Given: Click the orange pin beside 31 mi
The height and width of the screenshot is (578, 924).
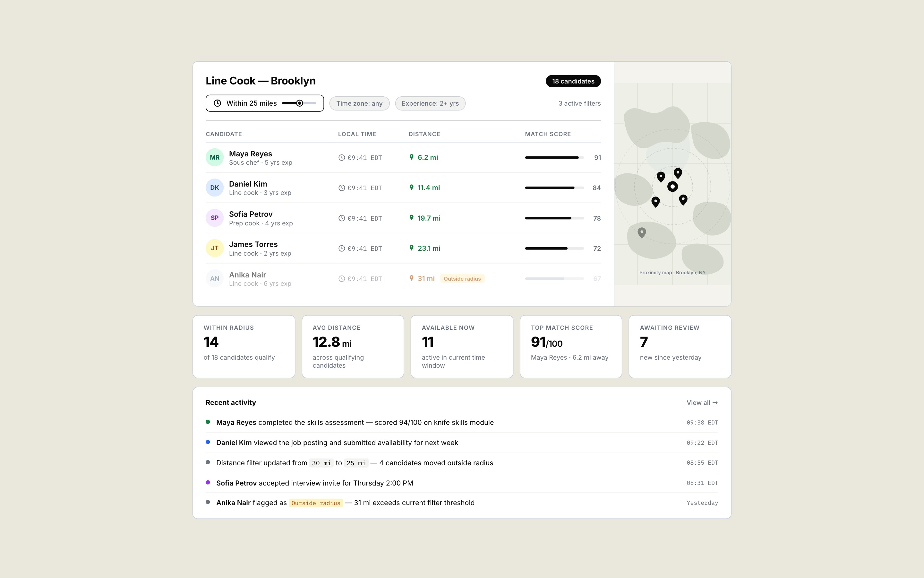Looking at the screenshot, I should click(x=412, y=278).
